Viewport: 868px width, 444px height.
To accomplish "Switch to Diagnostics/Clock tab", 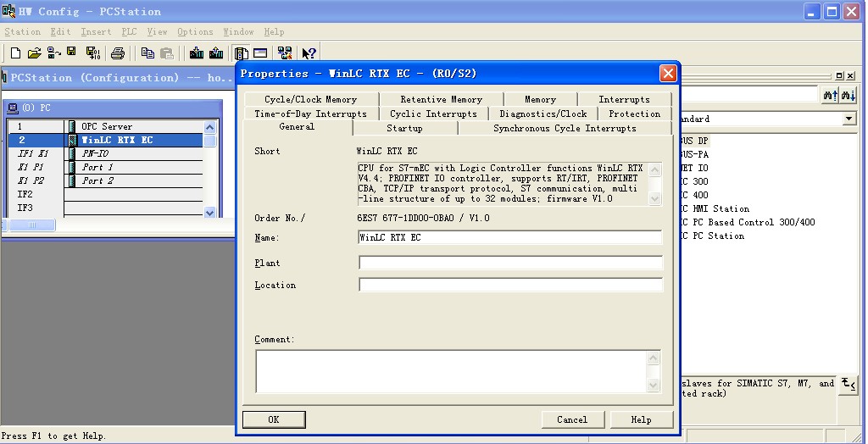I will tap(543, 114).
